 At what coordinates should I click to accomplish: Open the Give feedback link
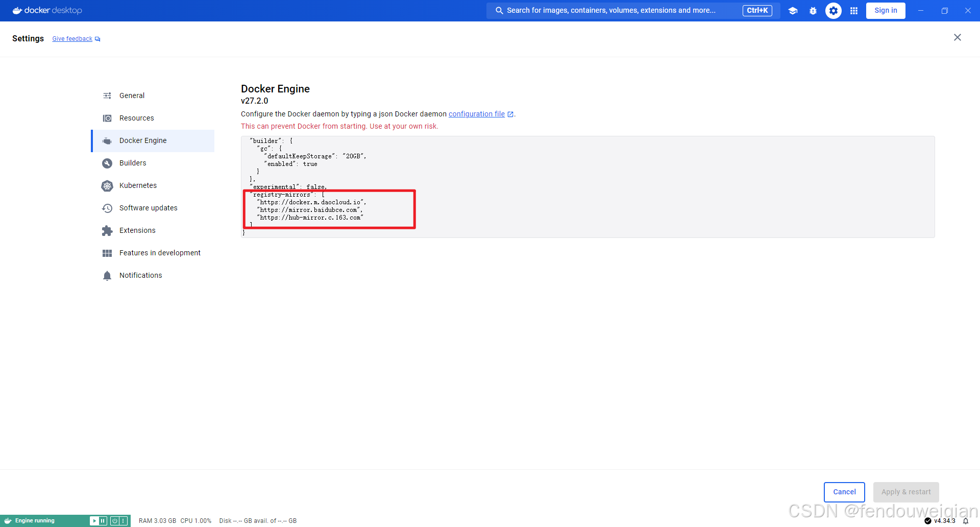[x=72, y=39]
